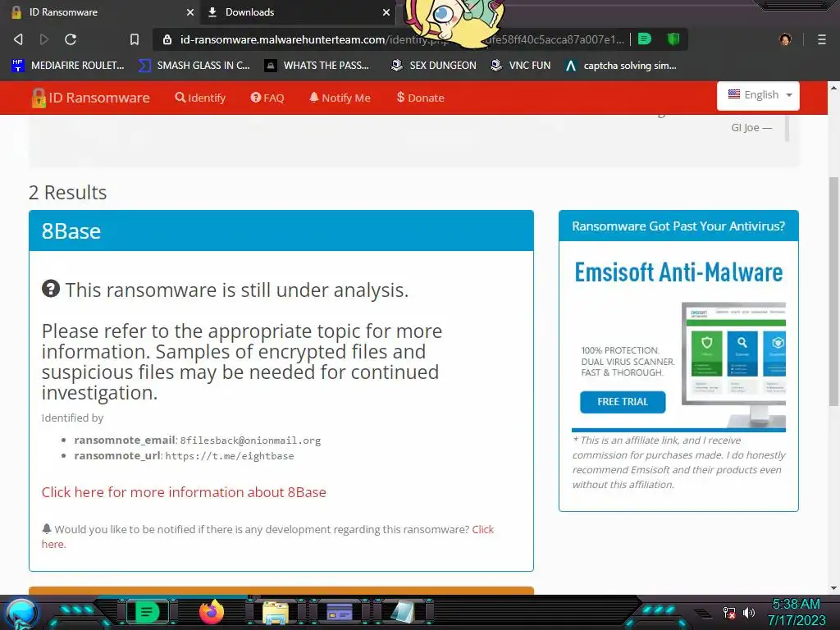
Task: Open the green shield extension icon
Action: point(673,39)
